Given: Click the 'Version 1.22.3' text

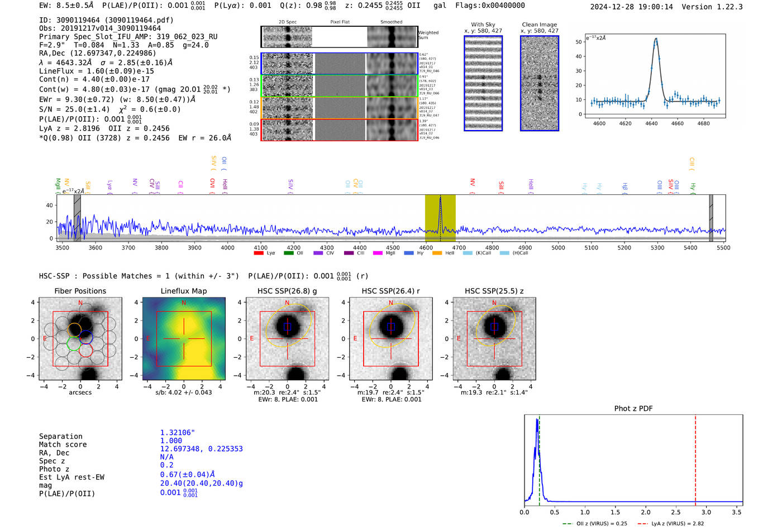Looking at the screenshot, I should coord(712,7).
